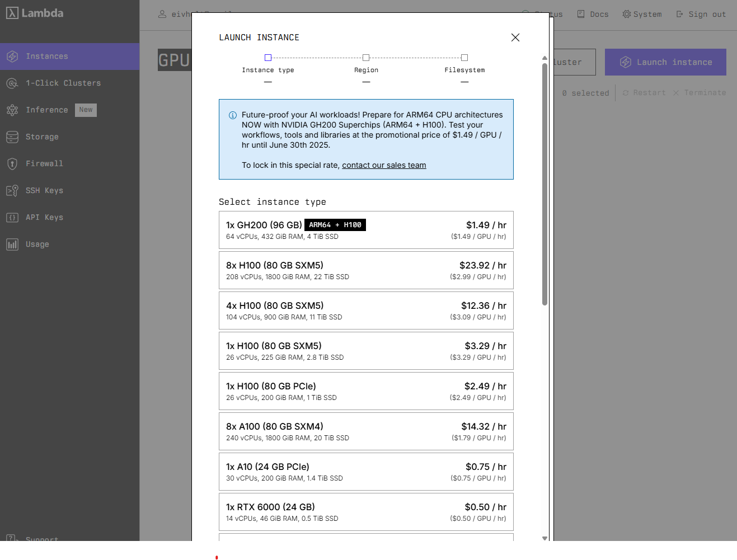Open Instances in the sidebar
Viewport: 737px width, 560px height.
[x=69, y=57]
